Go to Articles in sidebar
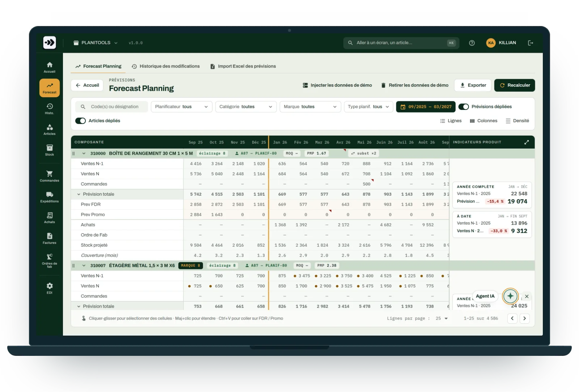579x392 pixels. tap(50, 129)
